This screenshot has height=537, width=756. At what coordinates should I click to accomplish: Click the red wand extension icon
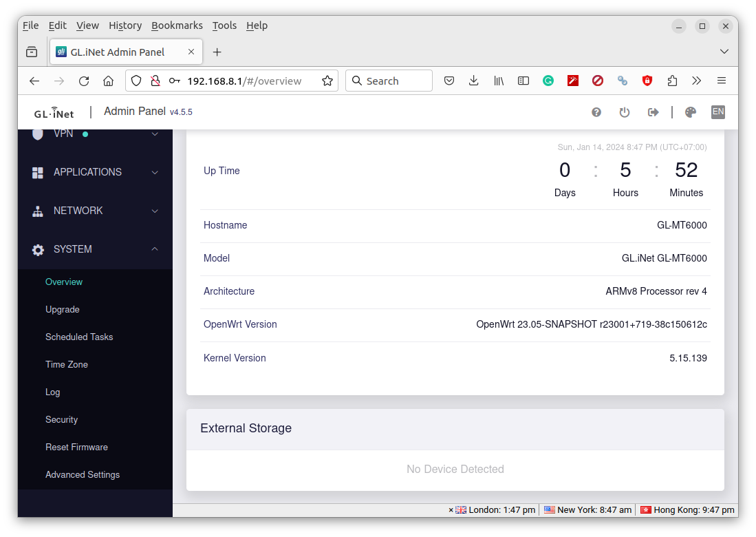coord(573,81)
